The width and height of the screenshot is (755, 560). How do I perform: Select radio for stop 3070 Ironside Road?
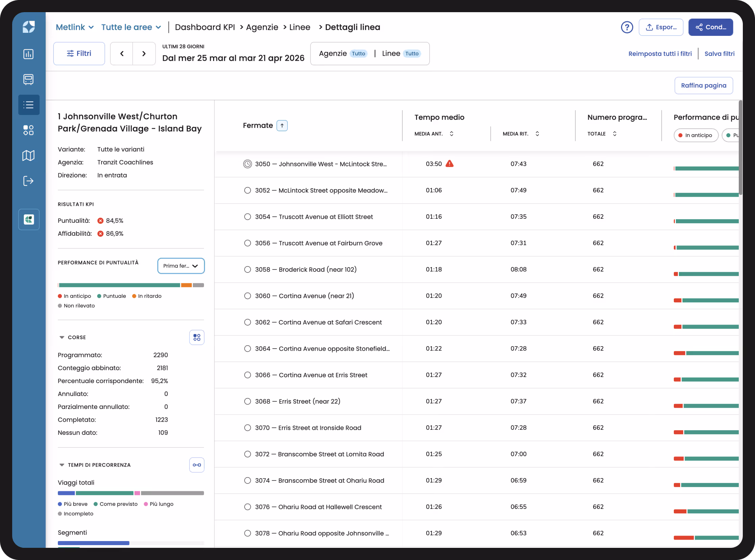pyautogui.click(x=248, y=428)
